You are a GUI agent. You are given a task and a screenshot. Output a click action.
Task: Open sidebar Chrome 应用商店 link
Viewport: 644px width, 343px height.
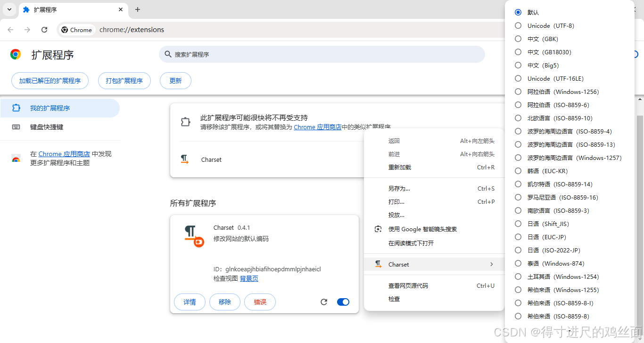coord(64,154)
